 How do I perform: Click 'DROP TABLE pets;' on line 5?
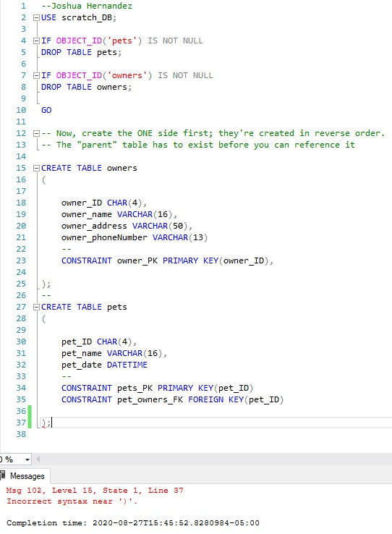[81, 52]
